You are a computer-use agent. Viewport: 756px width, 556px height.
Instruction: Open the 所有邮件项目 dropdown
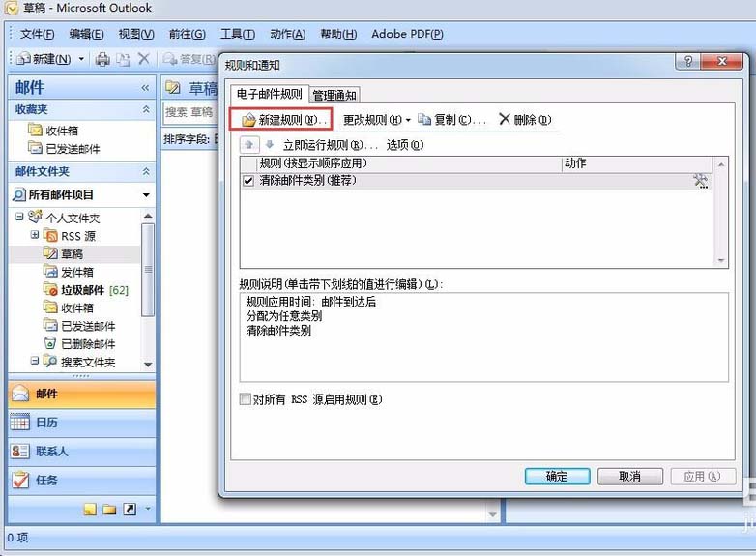[x=146, y=194]
